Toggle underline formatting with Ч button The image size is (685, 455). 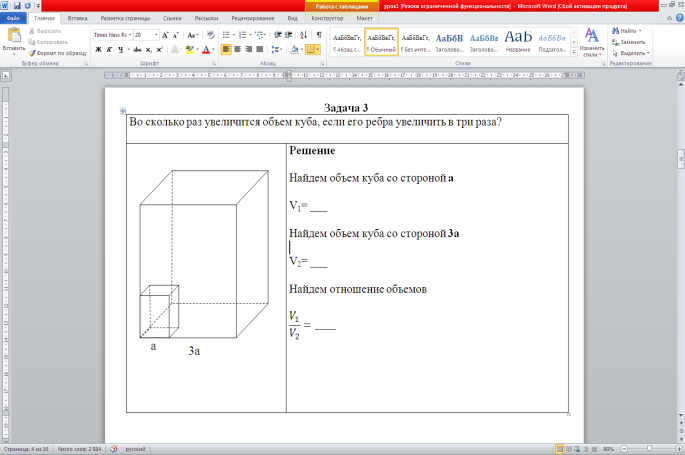pyautogui.click(x=121, y=49)
